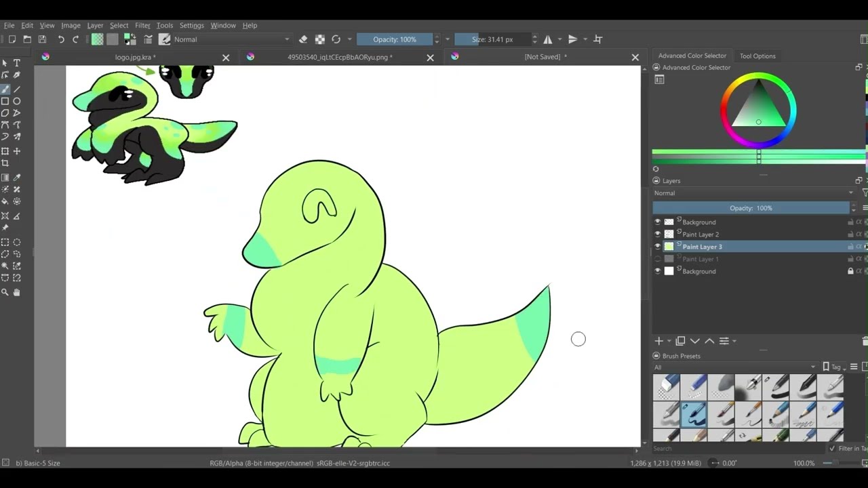This screenshot has height=488, width=868.
Task: Create a new document from toolbar
Action: [x=12, y=39]
